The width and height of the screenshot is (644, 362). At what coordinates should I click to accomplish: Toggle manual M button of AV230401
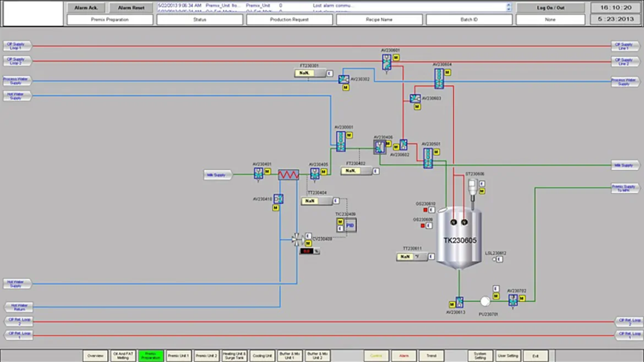click(x=268, y=171)
